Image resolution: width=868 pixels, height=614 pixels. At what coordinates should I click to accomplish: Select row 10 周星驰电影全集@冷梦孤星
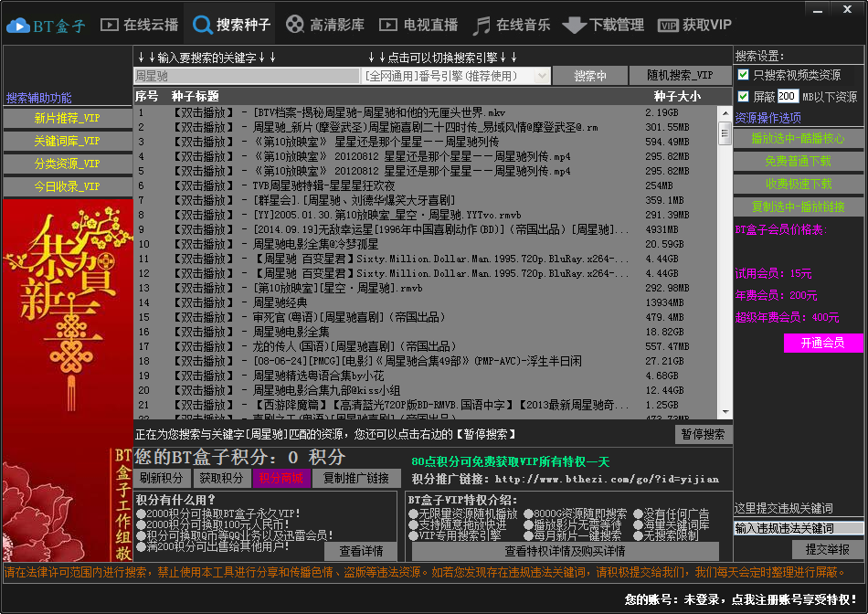[x=426, y=244]
